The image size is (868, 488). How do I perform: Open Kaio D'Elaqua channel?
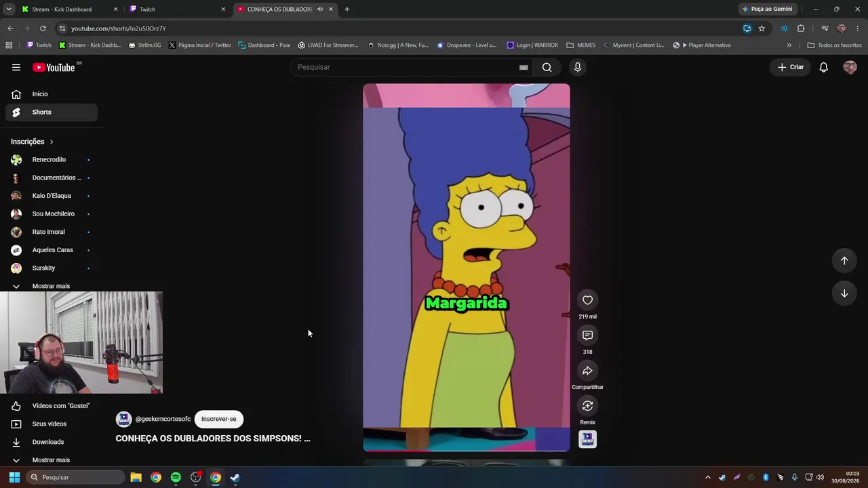(52, 196)
